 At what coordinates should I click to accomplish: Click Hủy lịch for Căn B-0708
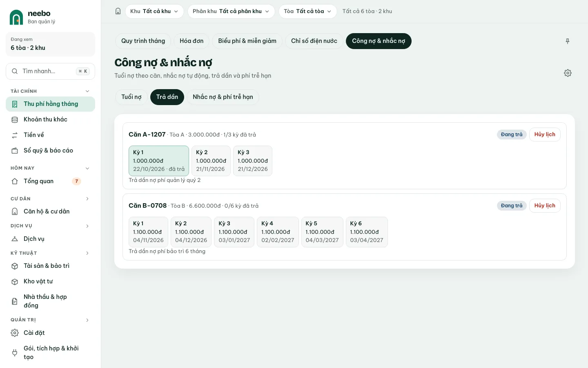545,206
